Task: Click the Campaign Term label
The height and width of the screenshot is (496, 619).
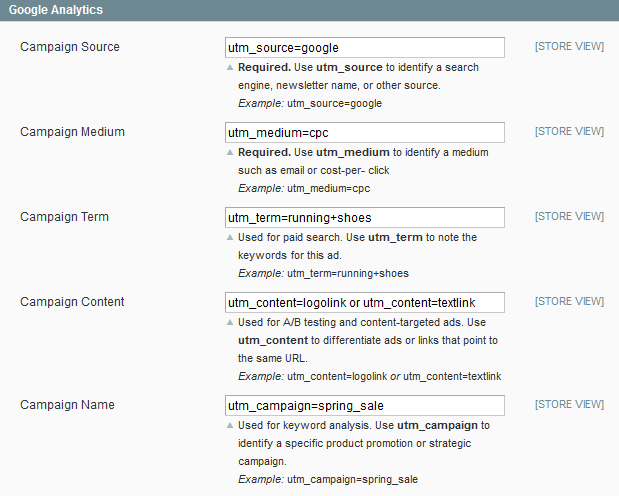Action: [x=64, y=217]
